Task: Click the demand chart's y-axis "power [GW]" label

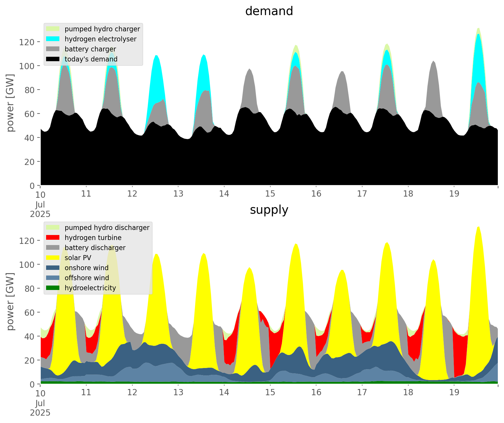Action: [10, 103]
